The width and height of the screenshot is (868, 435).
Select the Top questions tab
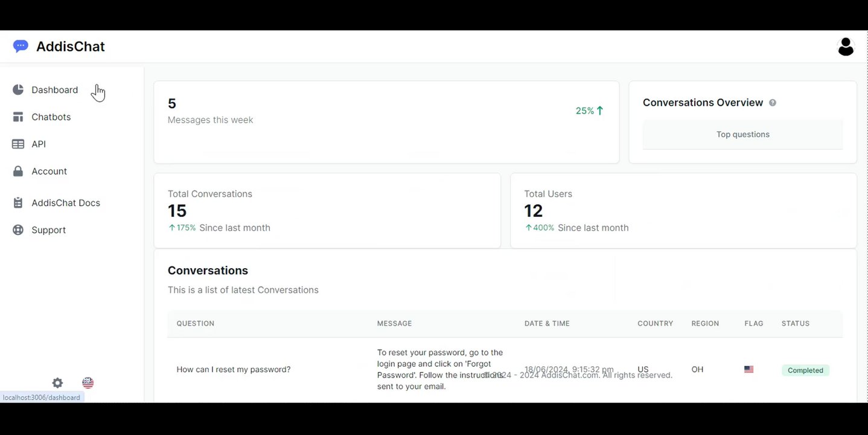pos(742,135)
